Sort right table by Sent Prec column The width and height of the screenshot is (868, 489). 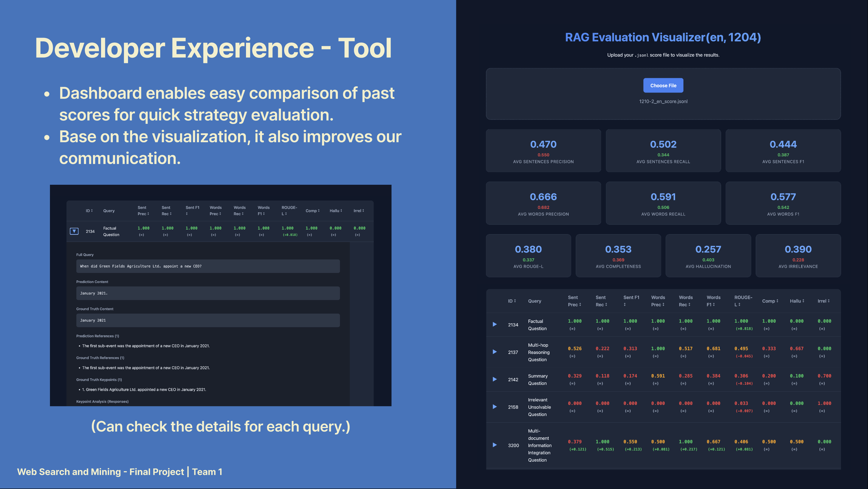(x=574, y=301)
